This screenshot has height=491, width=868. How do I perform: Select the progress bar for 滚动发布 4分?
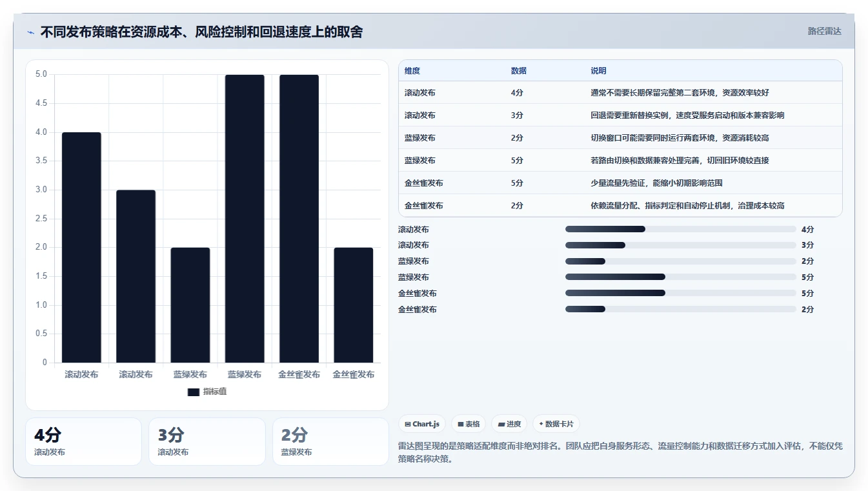tap(681, 229)
